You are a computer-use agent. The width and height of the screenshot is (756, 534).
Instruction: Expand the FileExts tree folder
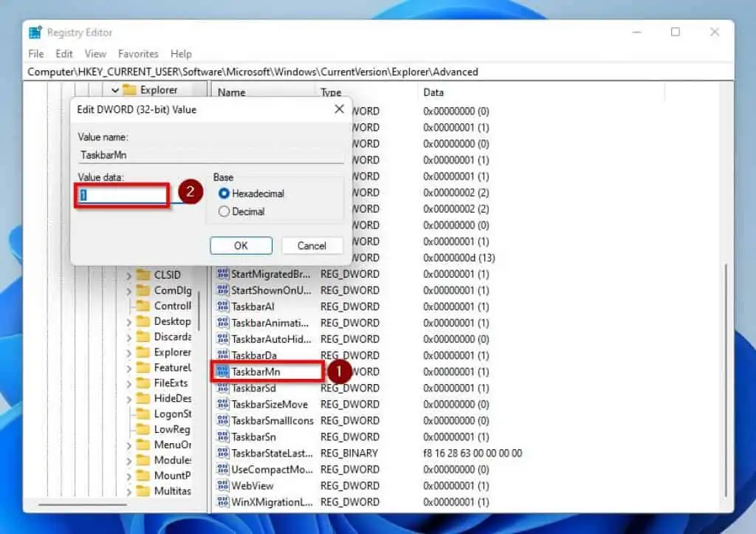128,383
